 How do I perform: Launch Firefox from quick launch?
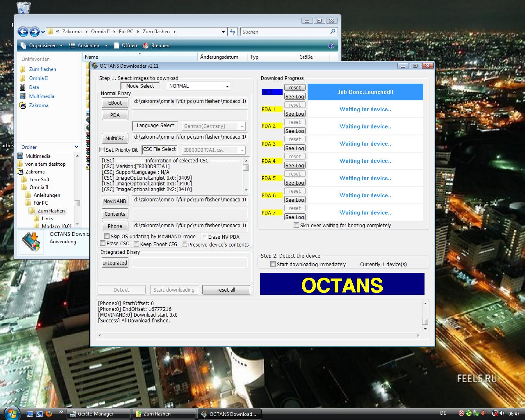[49, 414]
